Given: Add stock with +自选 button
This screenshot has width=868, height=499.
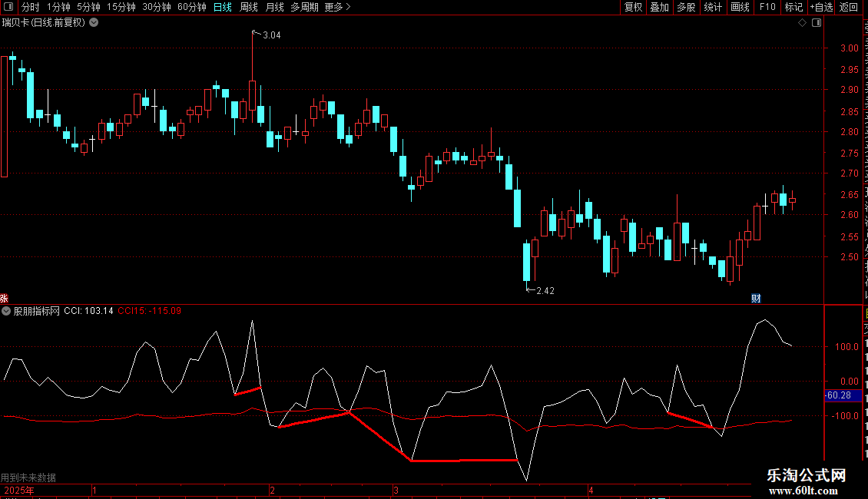Looking at the screenshot, I should pos(821,7).
